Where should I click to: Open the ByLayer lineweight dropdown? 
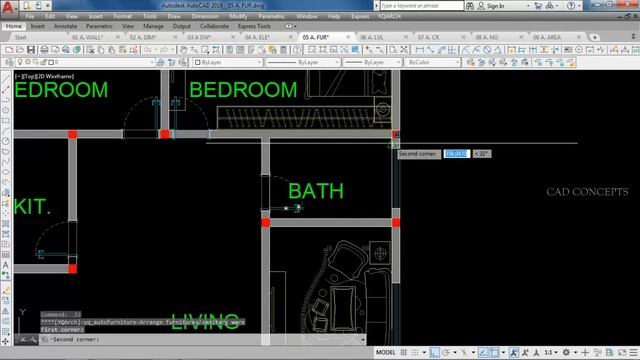pyautogui.click(x=398, y=62)
